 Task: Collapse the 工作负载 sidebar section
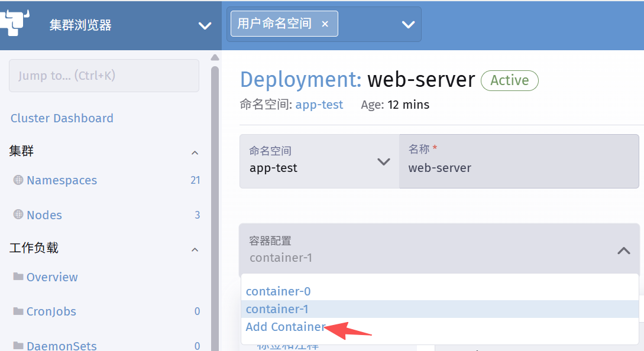(195, 249)
